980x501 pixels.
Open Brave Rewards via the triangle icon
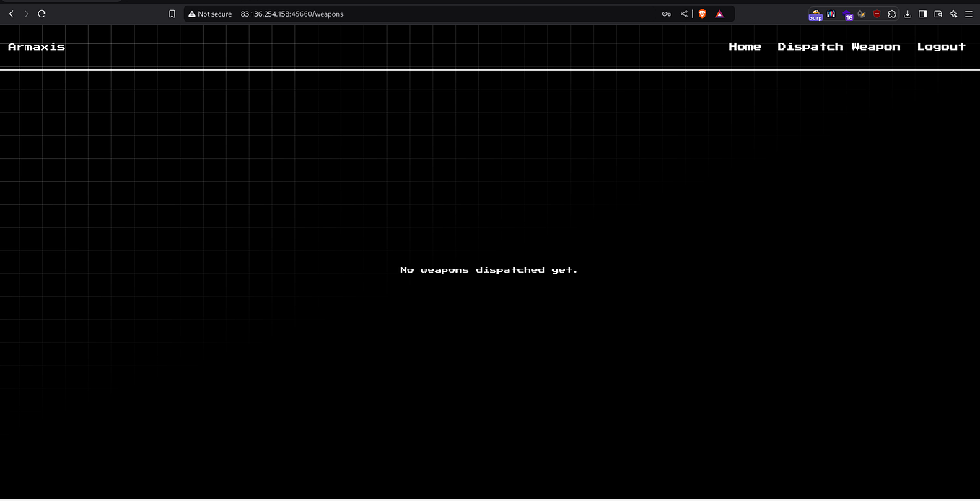coord(719,14)
